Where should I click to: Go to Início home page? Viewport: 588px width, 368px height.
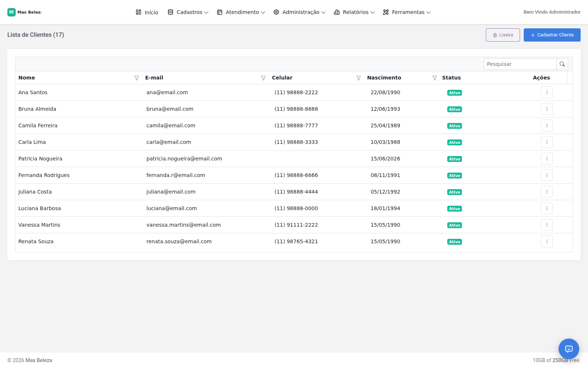coord(147,12)
